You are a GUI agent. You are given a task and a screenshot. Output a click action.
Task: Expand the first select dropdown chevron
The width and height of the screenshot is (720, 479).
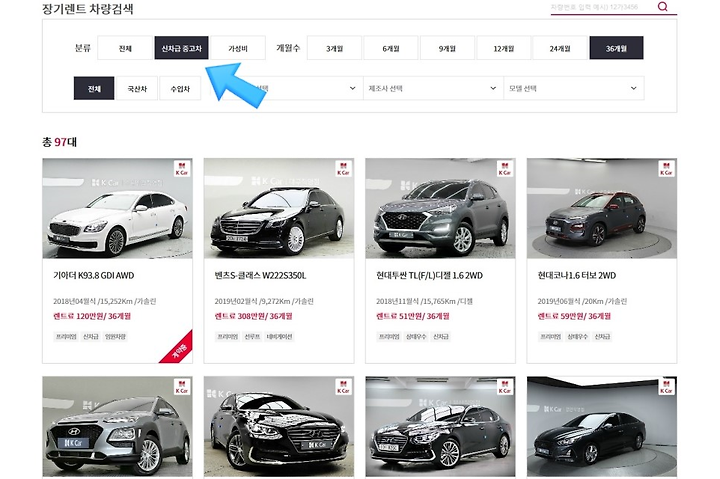(352, 88)
